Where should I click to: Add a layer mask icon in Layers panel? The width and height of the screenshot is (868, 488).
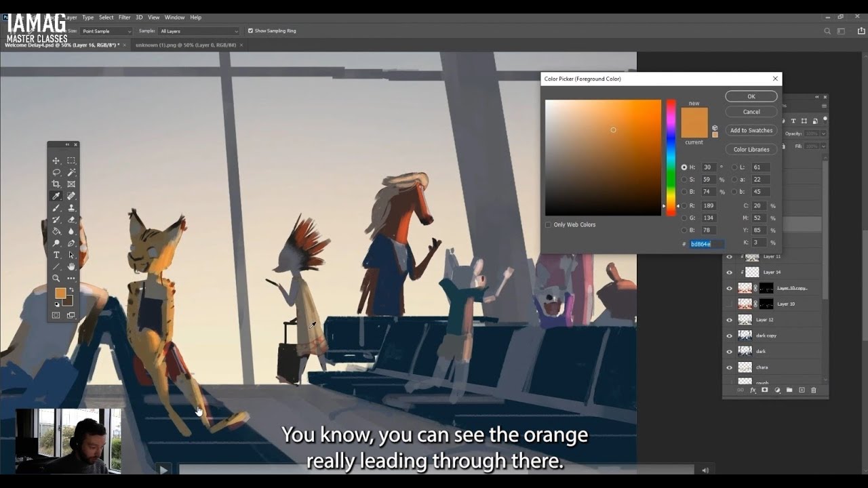(x=765, y=390)
